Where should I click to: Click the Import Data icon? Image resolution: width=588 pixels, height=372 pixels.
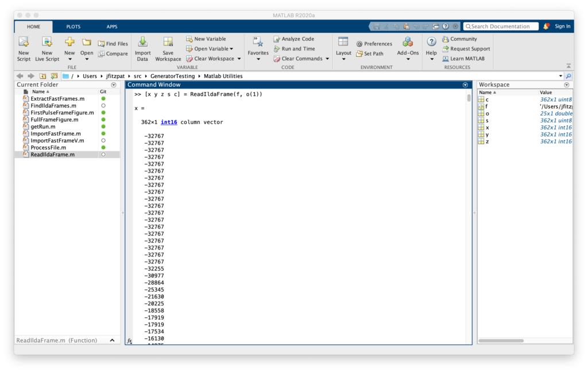142,42
